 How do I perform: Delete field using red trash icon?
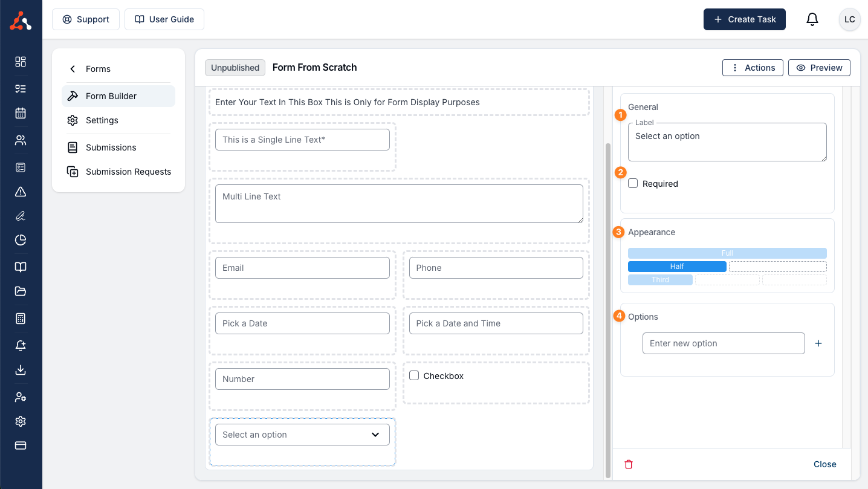[629, 464]
